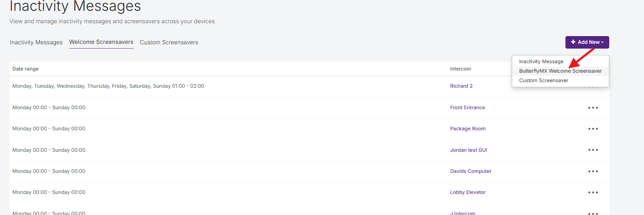Viewport: 644px width, 215px height.
Task: Collapse the Add New dropdown button
Action: click(x=587, y=42)
